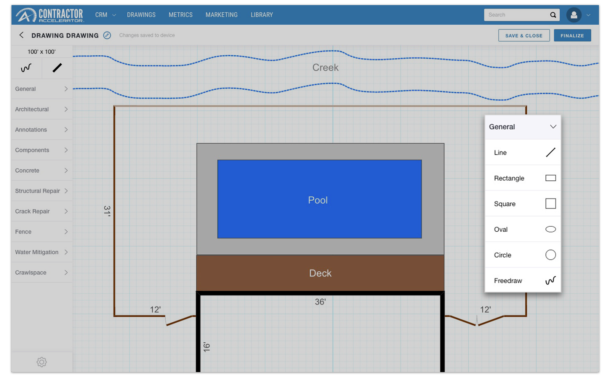610x381 pixels.
Task: Choose the Circle shape tool
Action: pos(522,255)
